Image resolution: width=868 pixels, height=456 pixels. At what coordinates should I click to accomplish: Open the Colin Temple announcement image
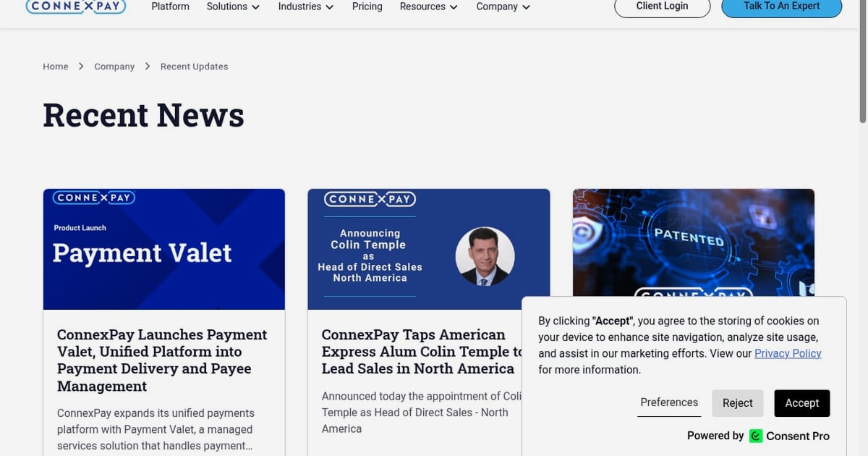pyautogui.click(x=429, y=250)
